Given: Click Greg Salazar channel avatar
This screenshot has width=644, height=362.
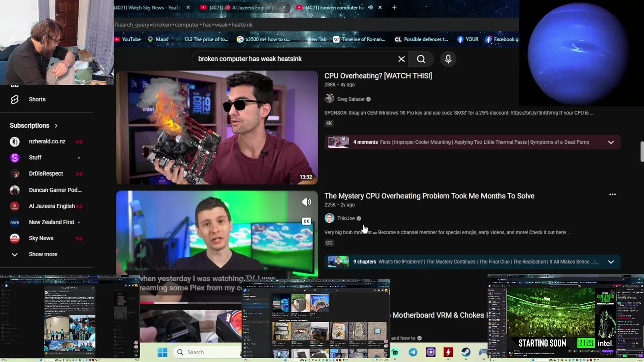Looking at the screenshot, I should pyautogui.click(x=329, y=99).
